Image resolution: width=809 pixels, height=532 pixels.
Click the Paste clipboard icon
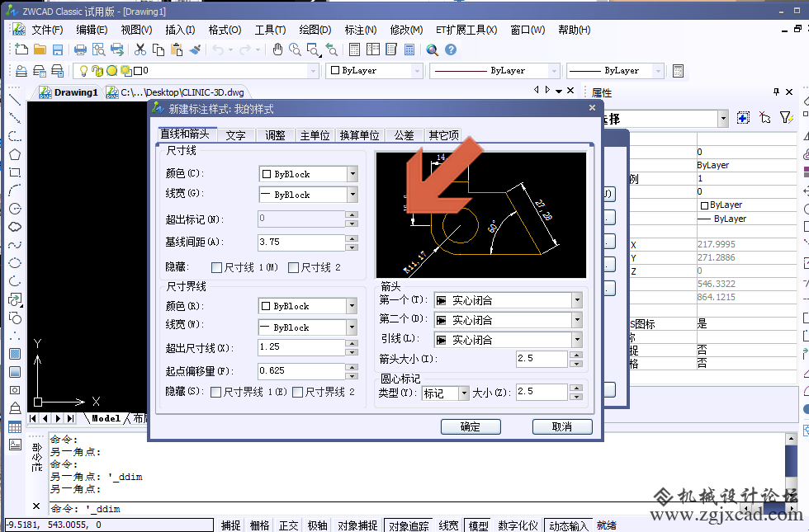(x=177, y=49)
